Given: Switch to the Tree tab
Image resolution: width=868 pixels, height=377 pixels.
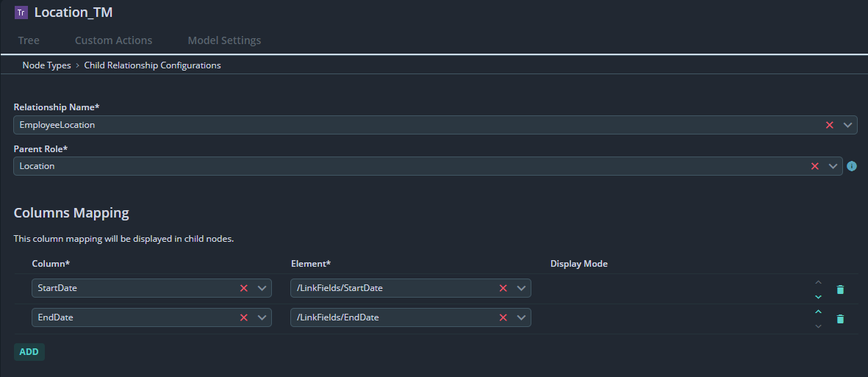Looking at the screenshot, I should point(29,40).
